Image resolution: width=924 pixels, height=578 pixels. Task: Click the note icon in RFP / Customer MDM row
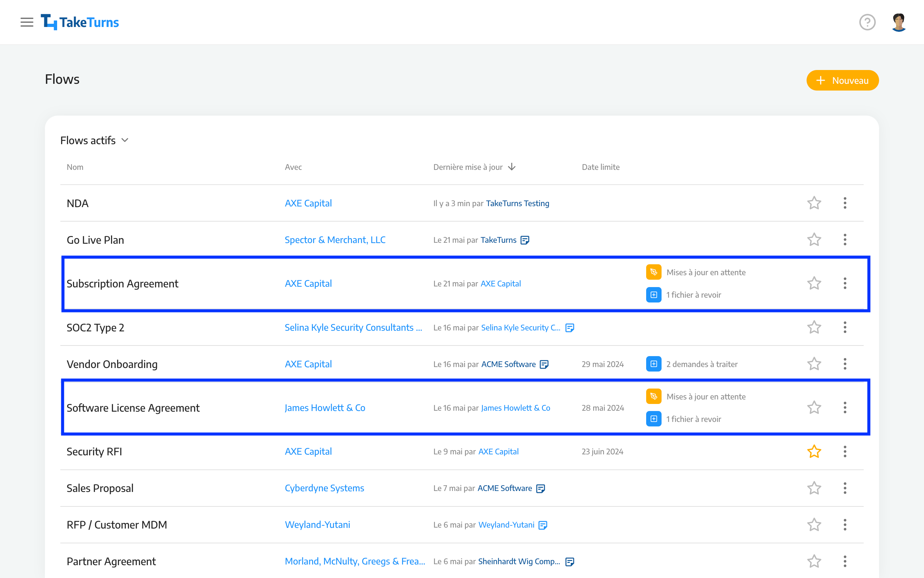[543, 525]
